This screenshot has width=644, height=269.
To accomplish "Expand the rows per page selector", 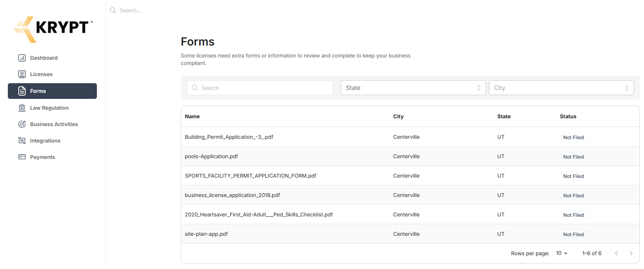I will click(562, 253).
